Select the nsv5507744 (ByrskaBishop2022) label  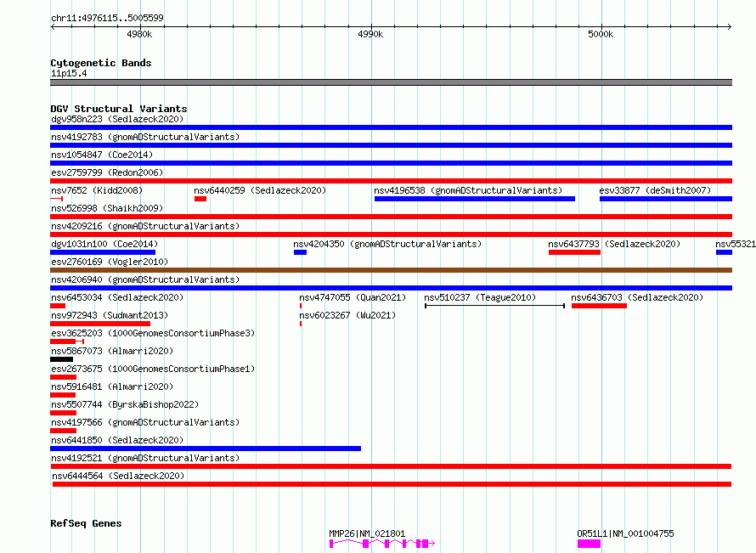pos(125,404)
